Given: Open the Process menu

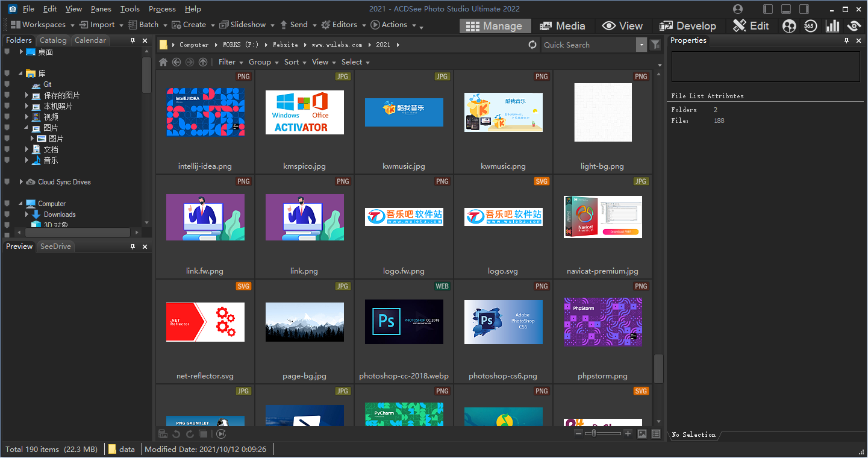Looking at the screenshot, I should click(162, 9).
